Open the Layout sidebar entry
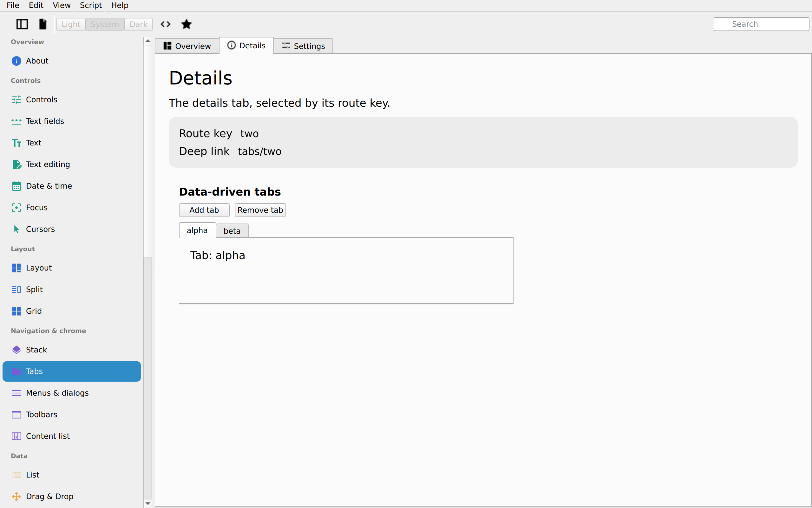 point(71,268)
